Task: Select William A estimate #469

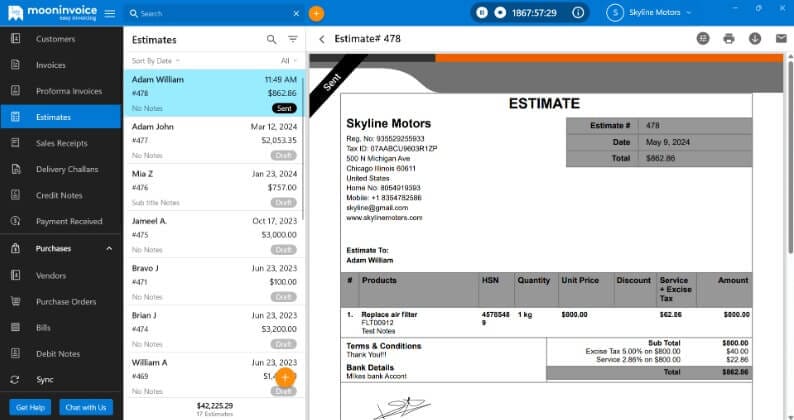Action: 214,376
